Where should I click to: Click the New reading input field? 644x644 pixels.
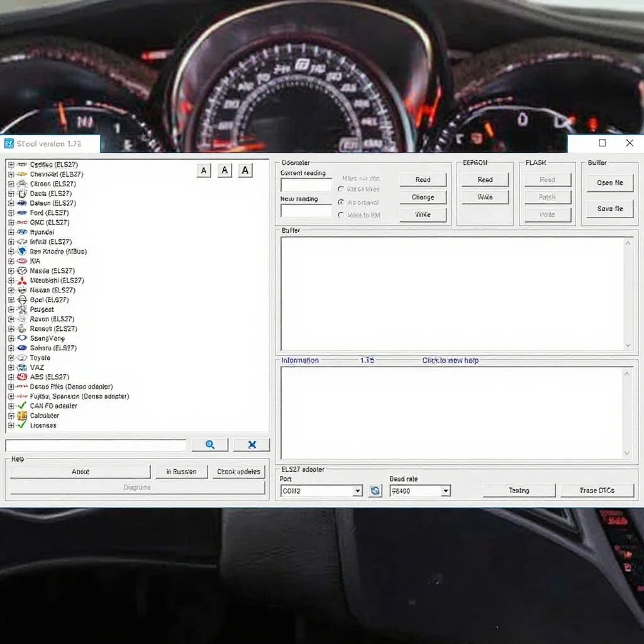pyautogui.click(x=306, y=211)
